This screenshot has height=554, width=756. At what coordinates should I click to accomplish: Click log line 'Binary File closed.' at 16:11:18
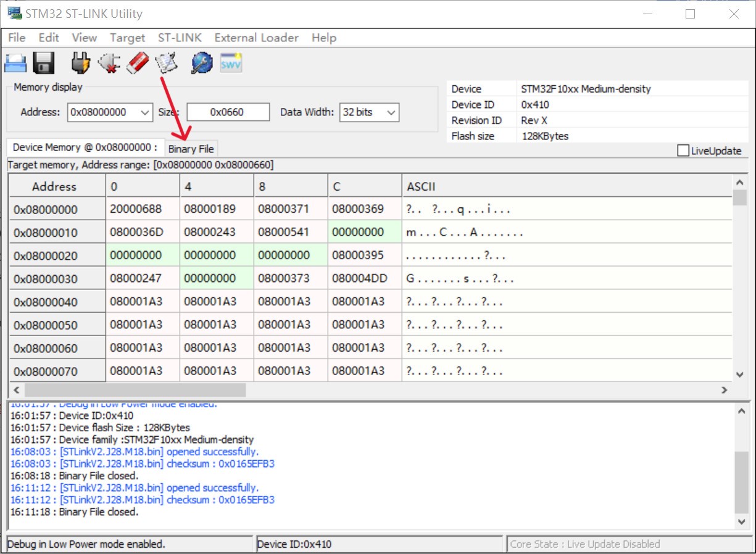point(75,511)
